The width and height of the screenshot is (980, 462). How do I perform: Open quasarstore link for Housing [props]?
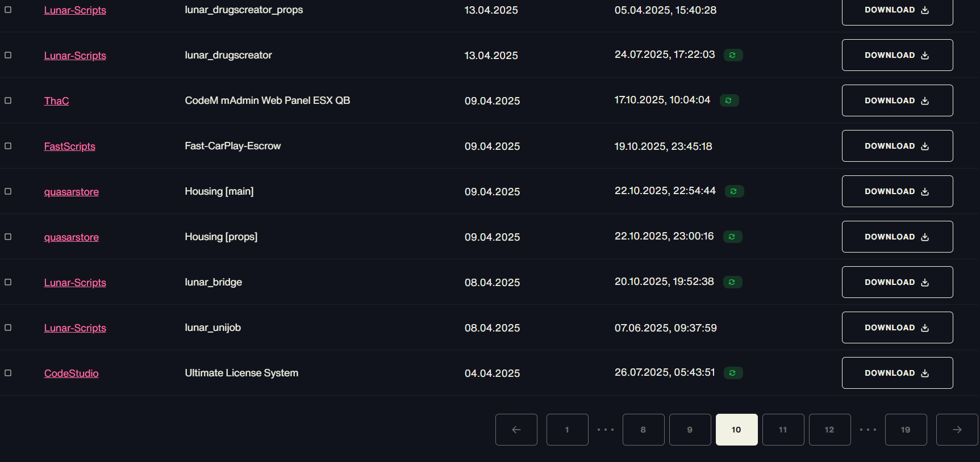pyautogui.click(x=72, y=237)
